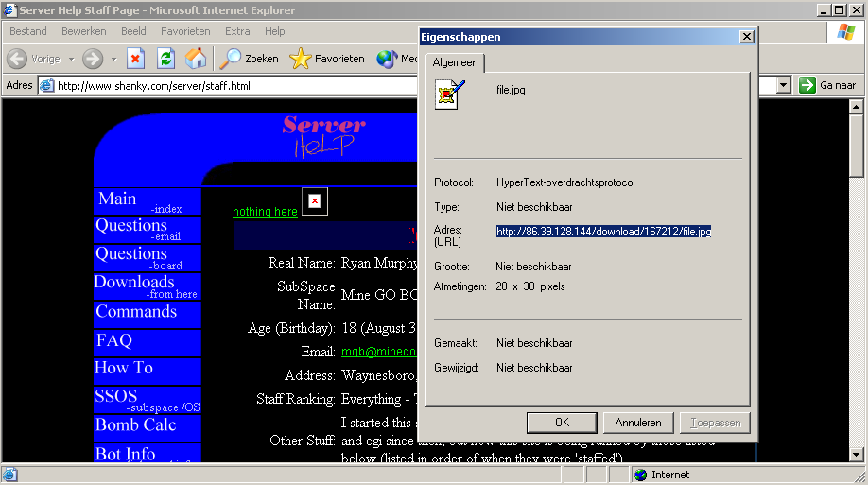Open the Favorieten menu

coord(185,31)
